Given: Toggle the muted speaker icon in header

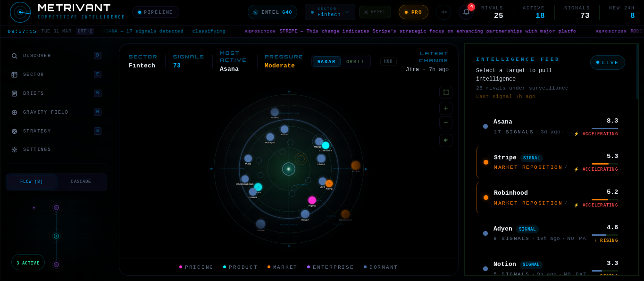Looking at the screenshot, I should pyautogui.click(x=443, y=12).
